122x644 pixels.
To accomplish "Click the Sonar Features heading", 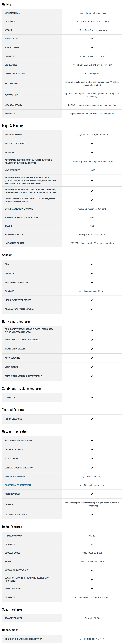I will pyautogui.click(x=12, y=609).
